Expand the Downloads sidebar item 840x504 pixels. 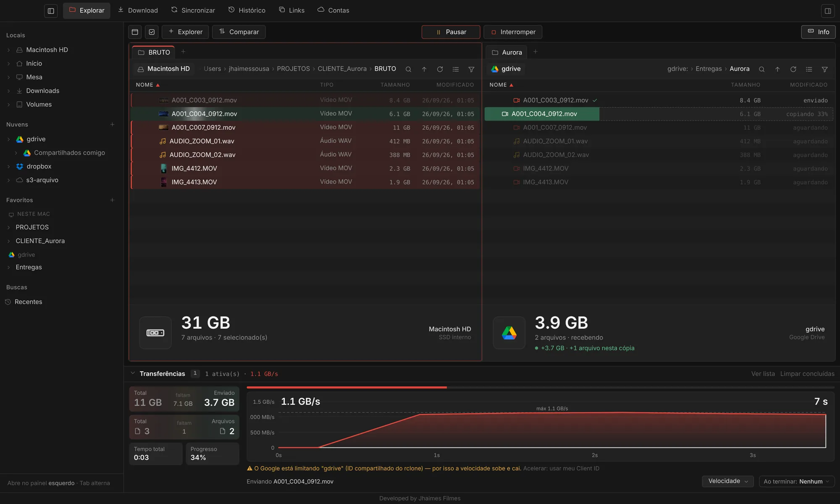pyautogui.click(x=8, y=91)
